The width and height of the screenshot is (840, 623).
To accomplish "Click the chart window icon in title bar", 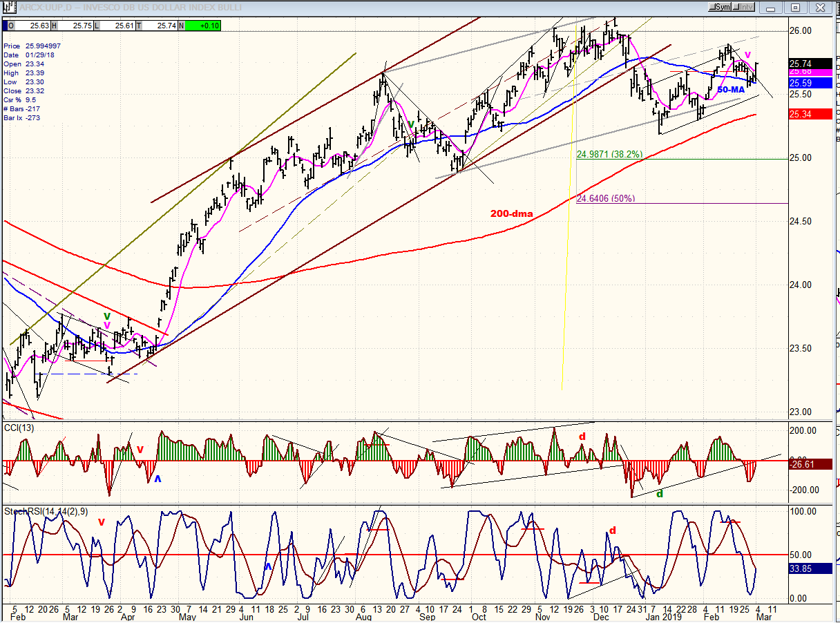I will (x=6, y=7).
